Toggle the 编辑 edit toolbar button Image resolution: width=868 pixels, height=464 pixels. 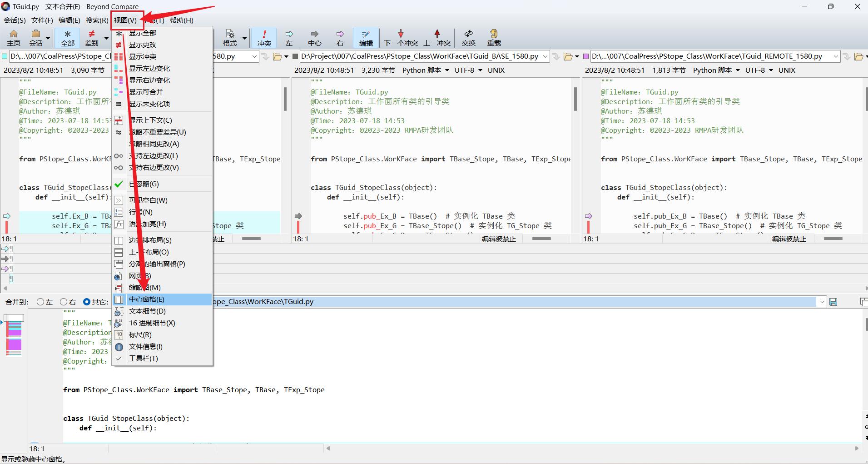click(366, 38)
